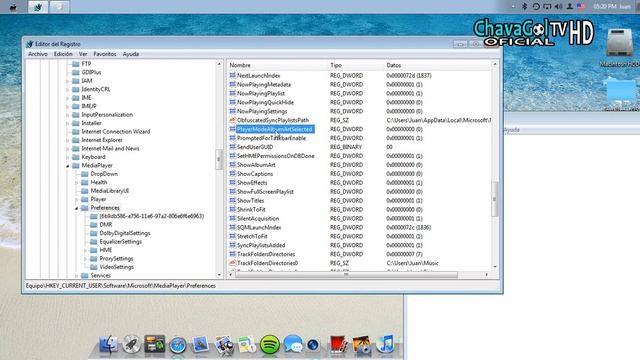Select the DMR folder icon
The height and width of the screenshot is (360, 640).
coord(93,224)
